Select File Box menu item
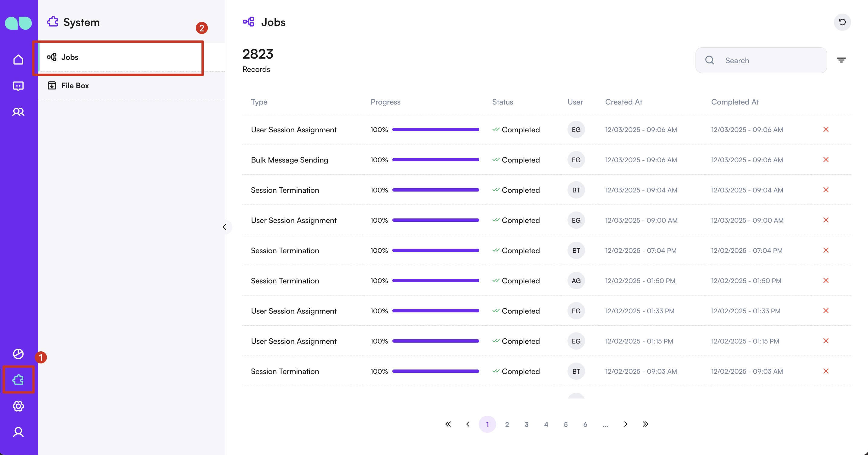This screenshot has height=455, width=868. point(75,86)
